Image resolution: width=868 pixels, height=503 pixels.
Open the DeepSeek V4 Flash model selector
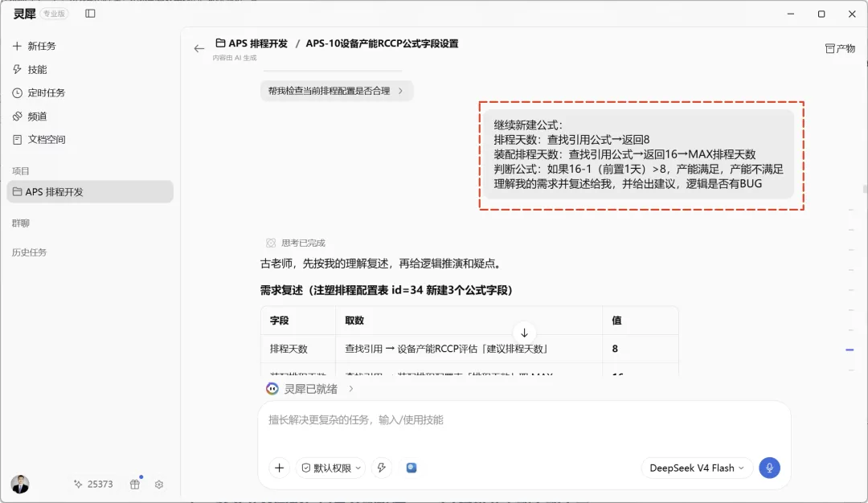coord(697,468)
